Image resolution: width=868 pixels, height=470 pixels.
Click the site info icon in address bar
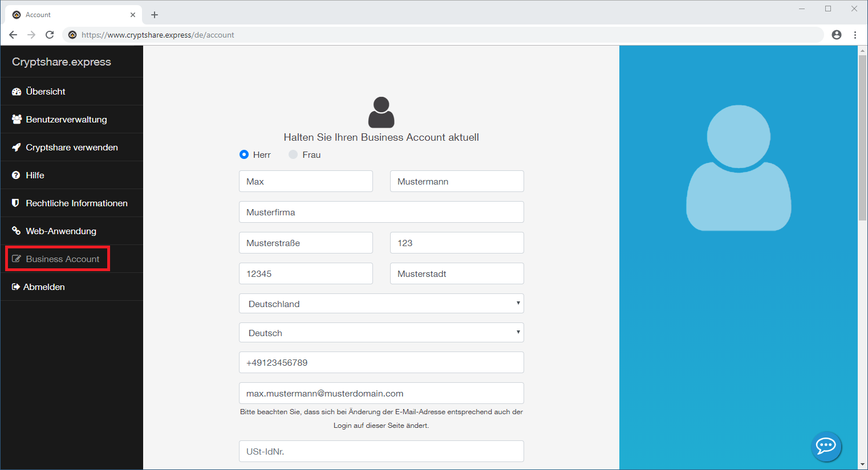coord(72,35)
